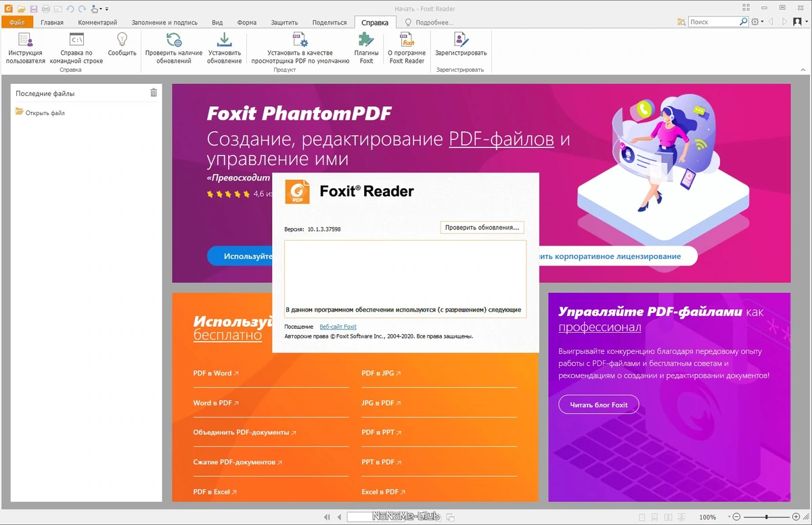Viewport: 812px width, 525px height.
Task: Go to the first page arrow in status bar
Action: click(x=328, y=517)
